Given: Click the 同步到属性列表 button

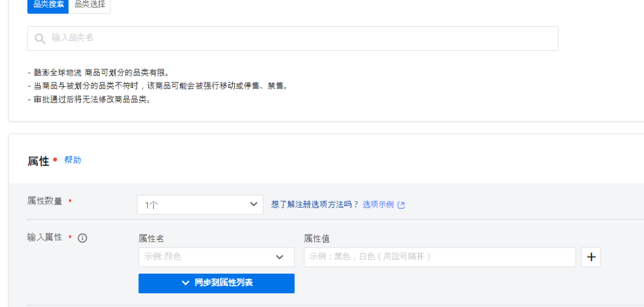Looking at the screenshot, I should point(216,283).
